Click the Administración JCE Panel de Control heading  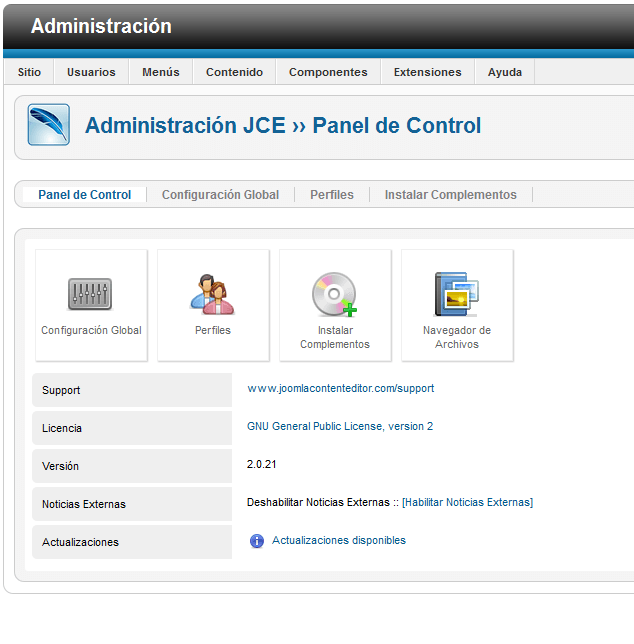[283, 125]
